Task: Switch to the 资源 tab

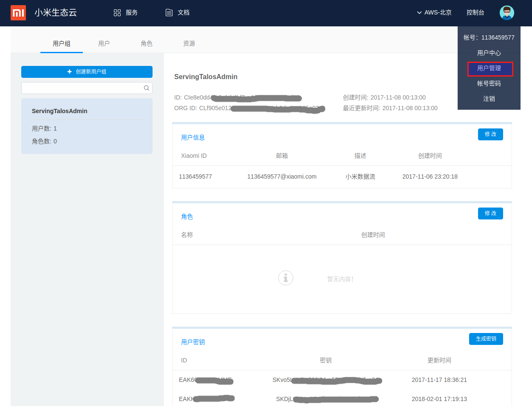Action: 189,43
